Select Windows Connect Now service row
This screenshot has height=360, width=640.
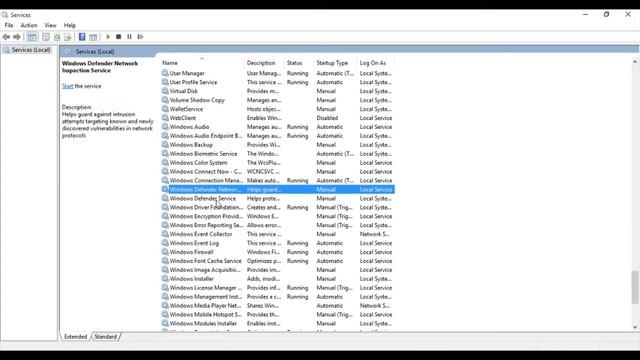point(278,171)
